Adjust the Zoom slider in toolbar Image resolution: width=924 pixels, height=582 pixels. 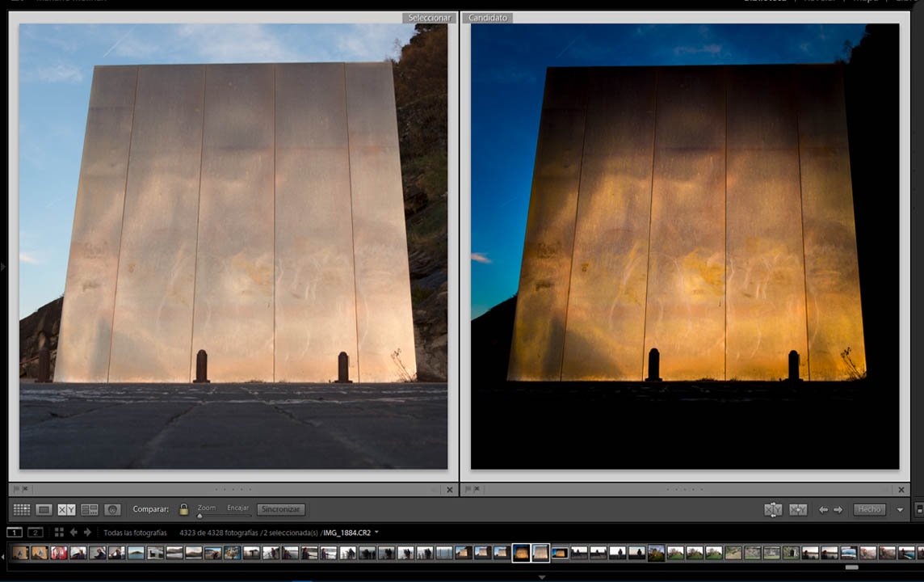(224, 516)
